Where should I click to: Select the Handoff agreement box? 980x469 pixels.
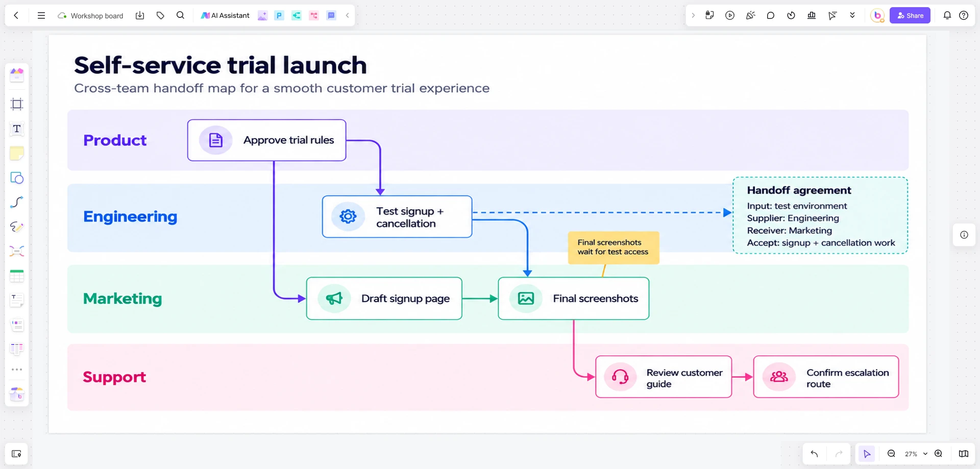820,215
